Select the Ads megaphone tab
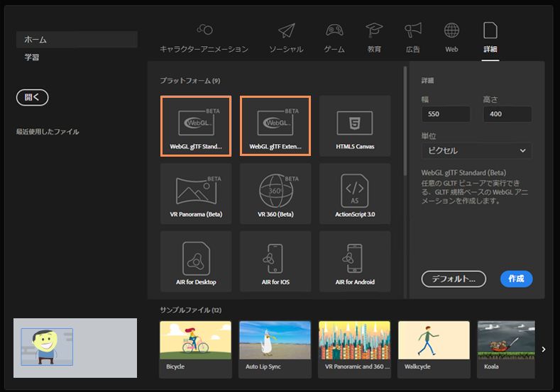The image size is (560, 392). [413, 38]
